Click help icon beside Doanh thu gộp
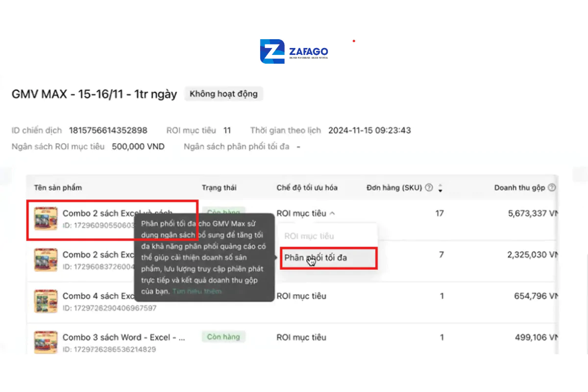Viewport: 588px width, 392px height. tap(552, 188)
